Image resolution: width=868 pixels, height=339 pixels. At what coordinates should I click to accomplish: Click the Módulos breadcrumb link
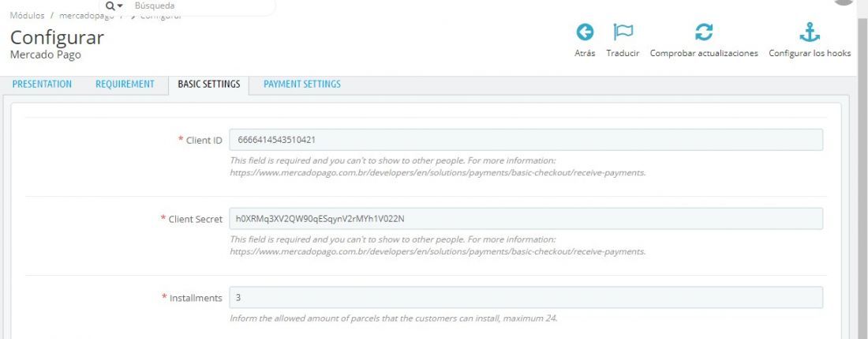(x=27, y=16)
